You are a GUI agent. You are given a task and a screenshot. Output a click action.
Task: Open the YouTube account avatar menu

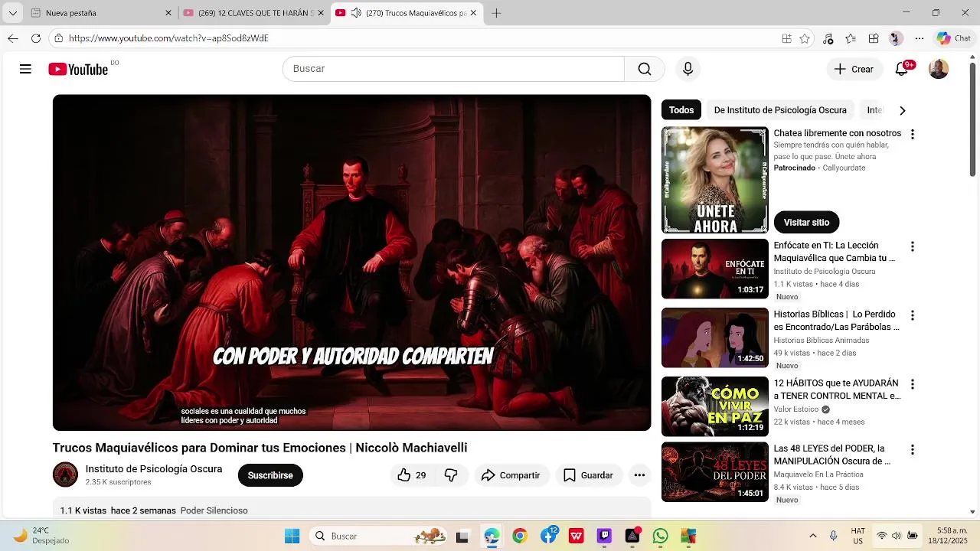point(939,69)
